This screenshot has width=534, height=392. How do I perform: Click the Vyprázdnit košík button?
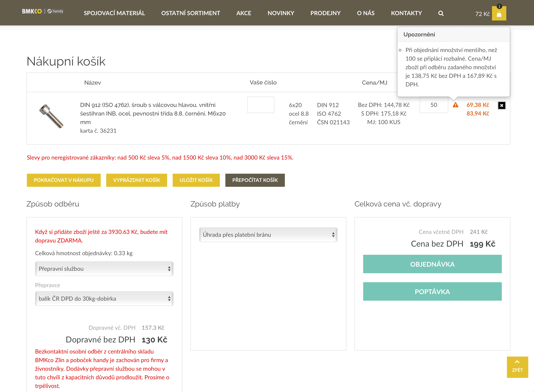[x=136, y=180]
